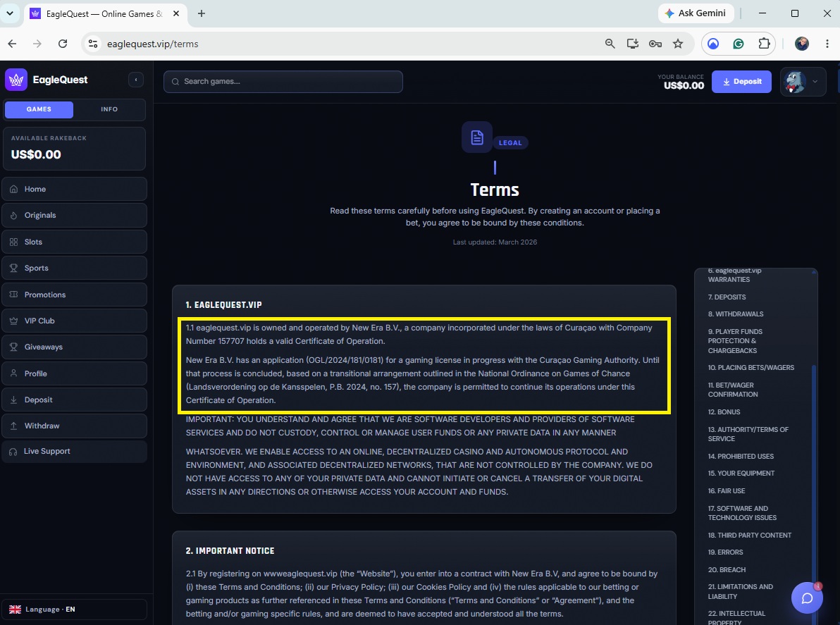Image resolution: width=840 pixels, height=625 pixels.
Task: Jump to 9. PLAYER FUNDS PROTECTION section
Action: 735,341
